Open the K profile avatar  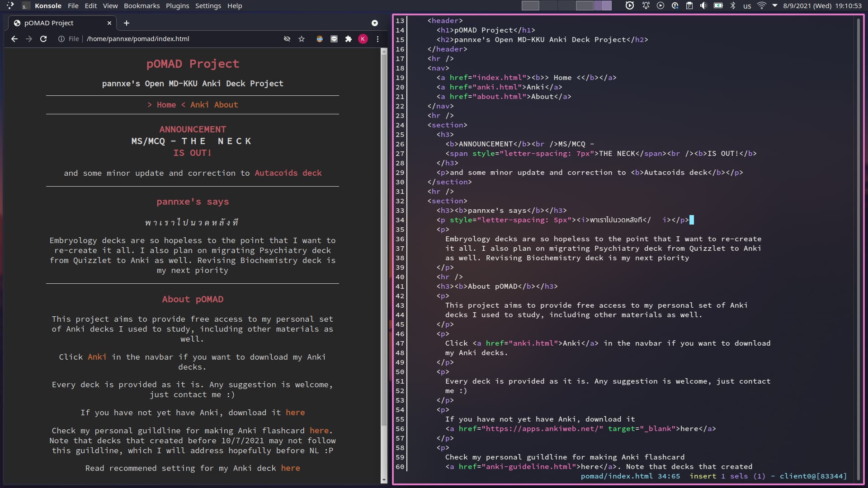click(363, 39)
